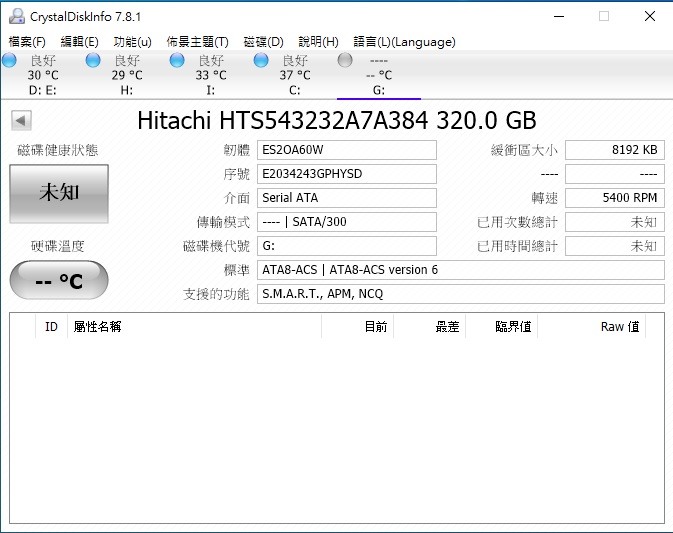673x533 pixels.
Task: Click the 未知 health status button
Action: click(x=59, y=194)
